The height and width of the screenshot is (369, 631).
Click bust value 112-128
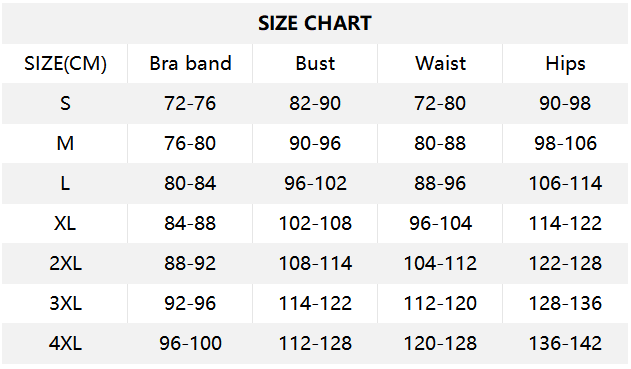[x=315, y=343]
